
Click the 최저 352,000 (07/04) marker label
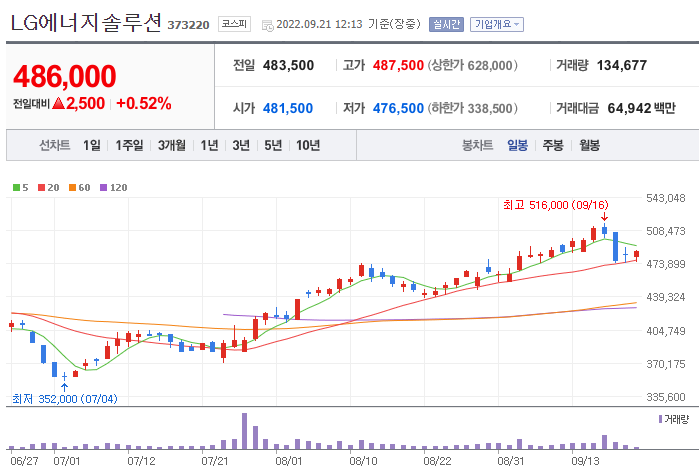[x=65, y=399]
